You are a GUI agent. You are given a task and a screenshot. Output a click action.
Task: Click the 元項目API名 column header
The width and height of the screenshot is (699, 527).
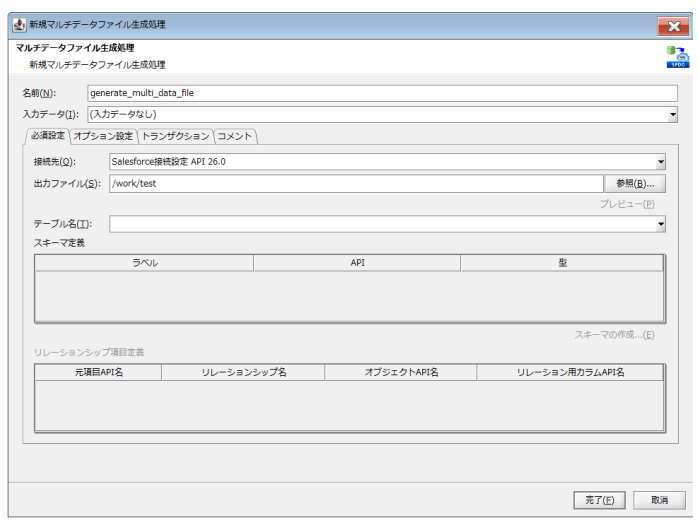click(98, 372)
